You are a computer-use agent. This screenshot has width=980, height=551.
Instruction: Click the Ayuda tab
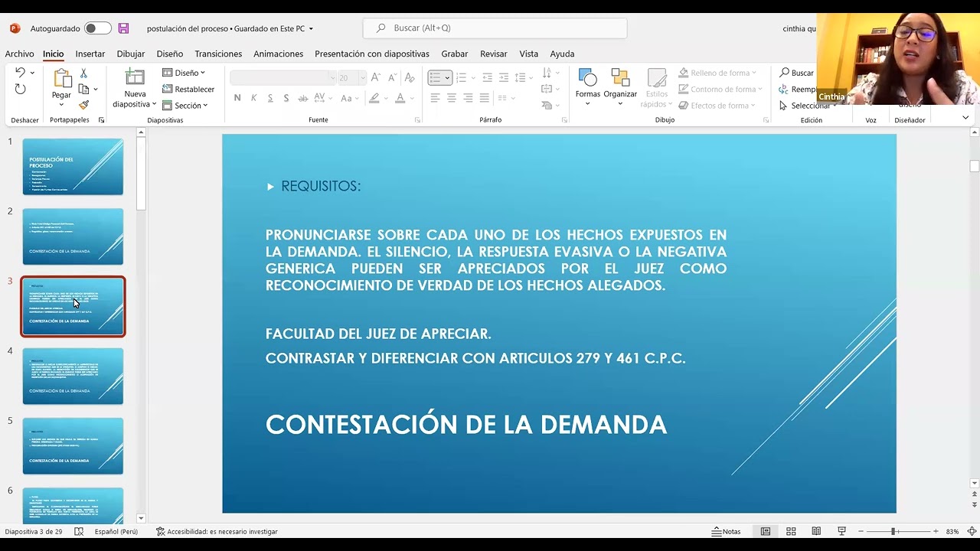[x=562, y=54]
